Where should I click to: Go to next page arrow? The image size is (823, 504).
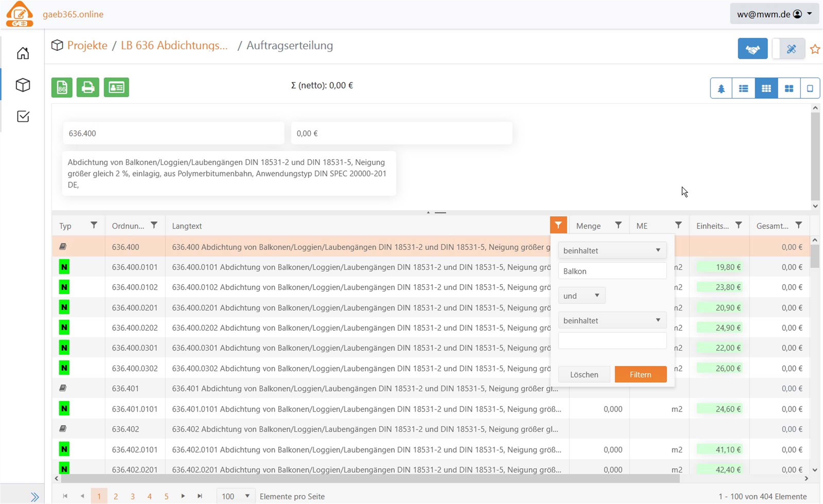[183, 496]
